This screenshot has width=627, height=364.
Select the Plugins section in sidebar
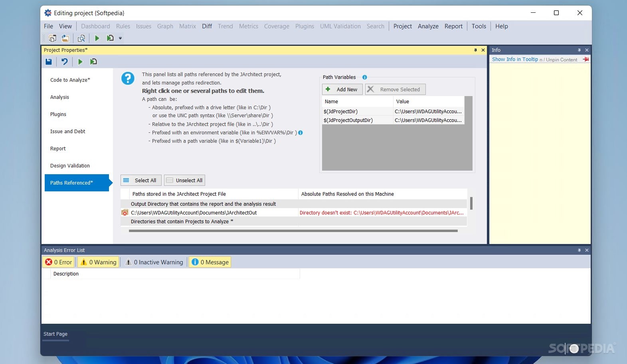[x=77, y=114]
